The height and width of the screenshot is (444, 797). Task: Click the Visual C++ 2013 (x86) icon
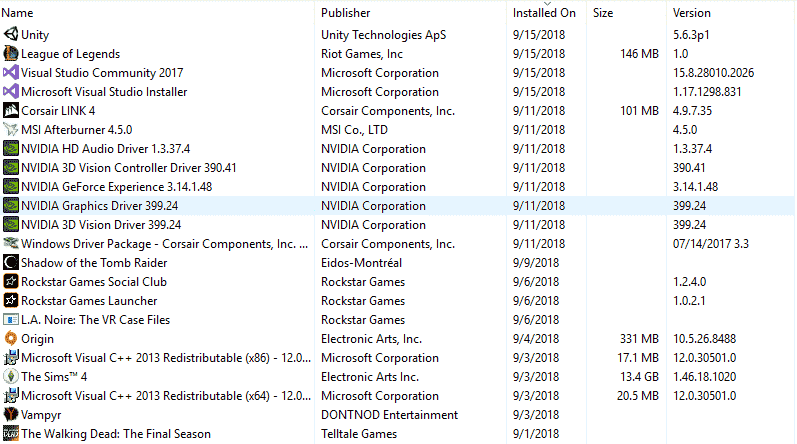(11, 357)
